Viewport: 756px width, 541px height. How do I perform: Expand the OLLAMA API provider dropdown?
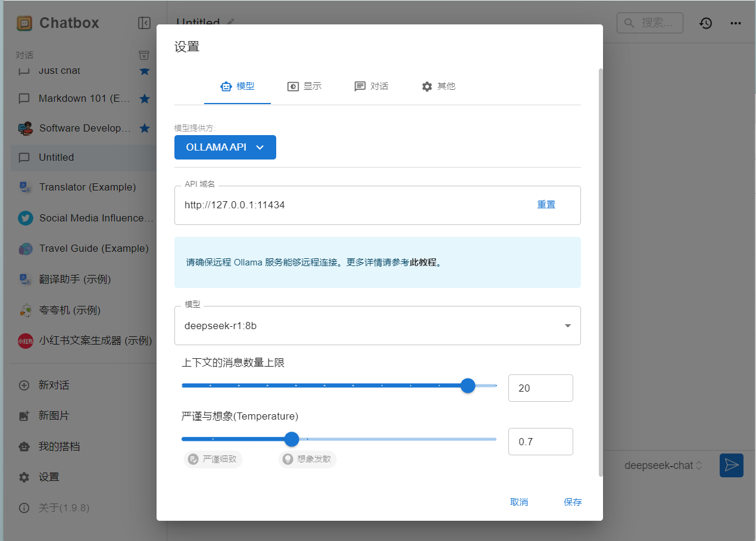pos(225,148)
